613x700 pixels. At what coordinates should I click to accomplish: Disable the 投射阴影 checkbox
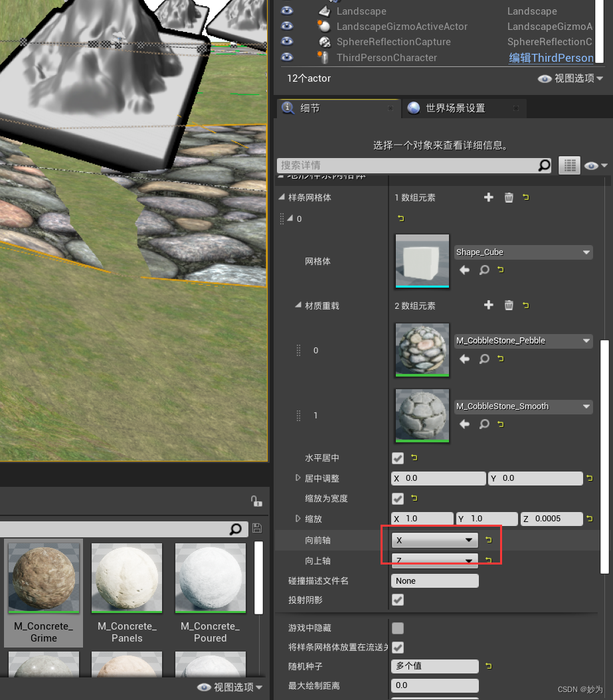click(397, 600)
